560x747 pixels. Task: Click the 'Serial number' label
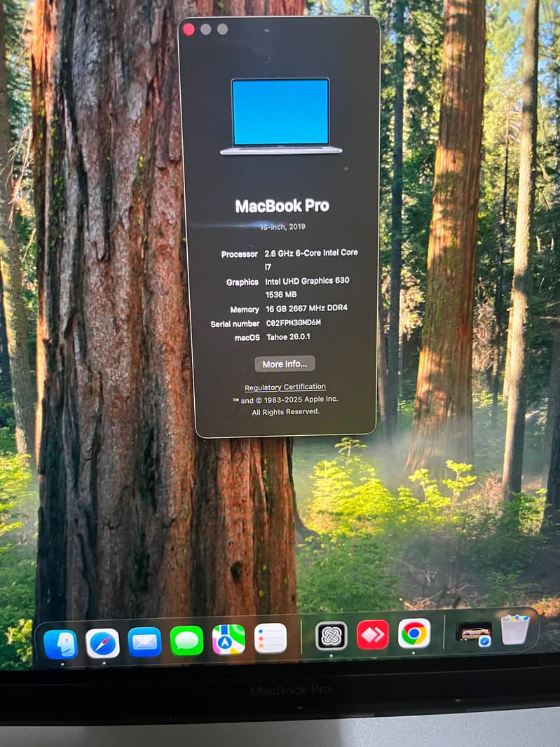(235, 324)
